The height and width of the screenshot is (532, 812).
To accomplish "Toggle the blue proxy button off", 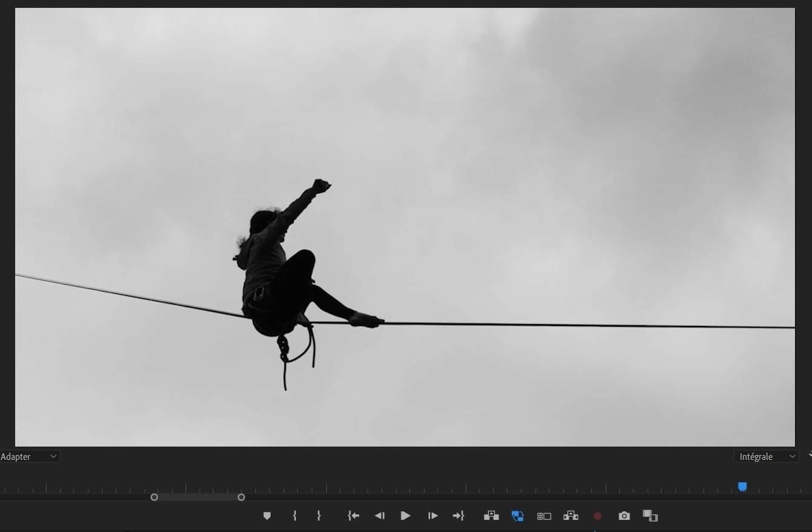I will (x=517, y=516).
